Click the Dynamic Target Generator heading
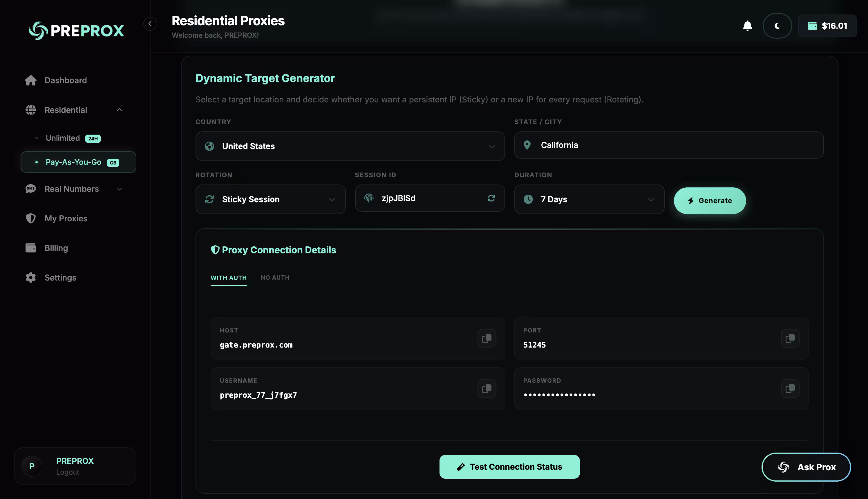This screenshot has width=868, height=499. pos(265,79)
